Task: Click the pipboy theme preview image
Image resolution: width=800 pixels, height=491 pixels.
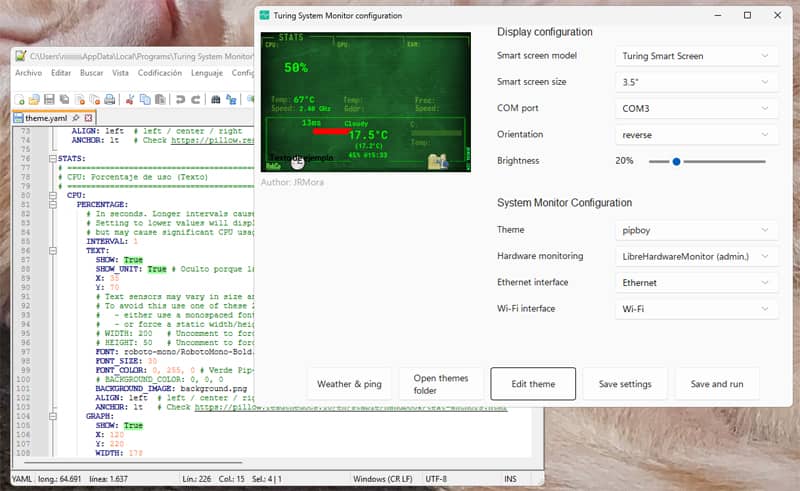Action: [x=366, y=102]
